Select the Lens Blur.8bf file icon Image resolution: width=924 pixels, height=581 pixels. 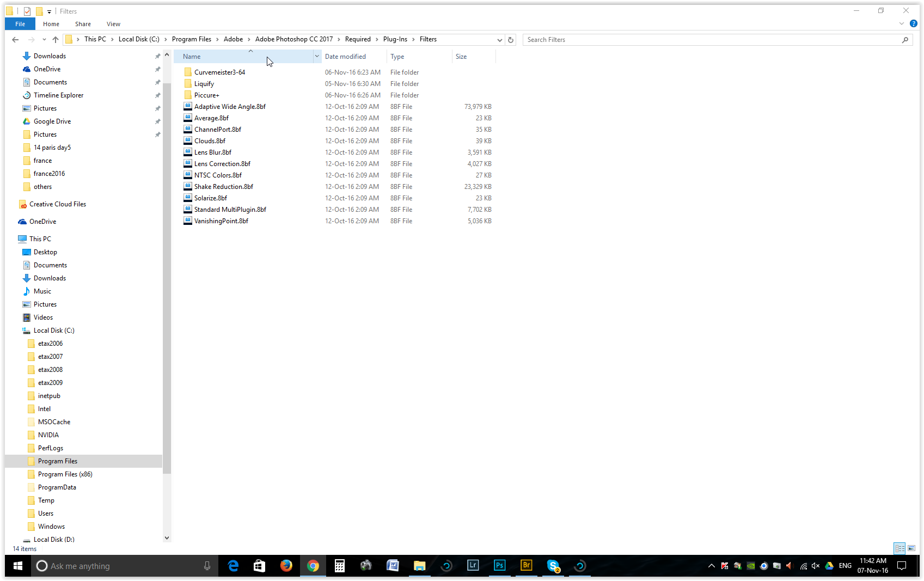point(188,152)
